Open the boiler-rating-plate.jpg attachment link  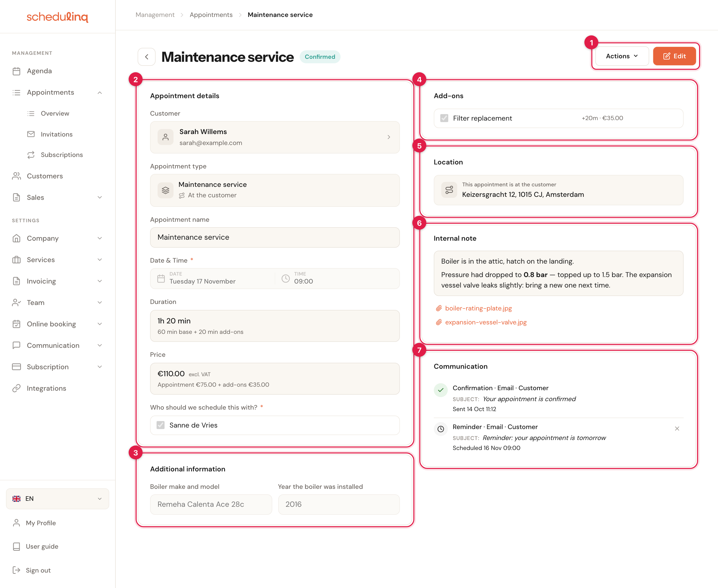pos(478,308)
